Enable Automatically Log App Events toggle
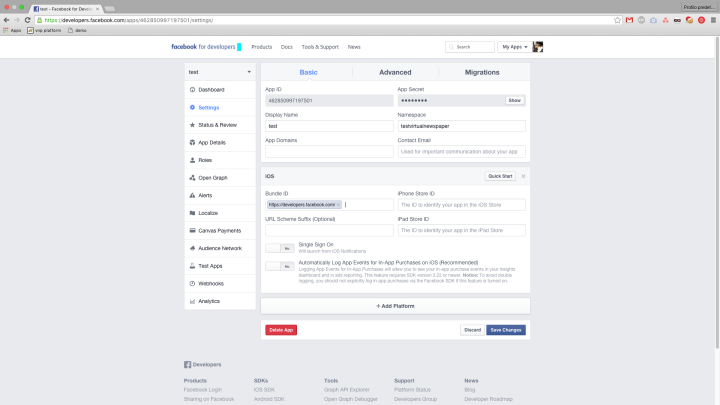 279,266
